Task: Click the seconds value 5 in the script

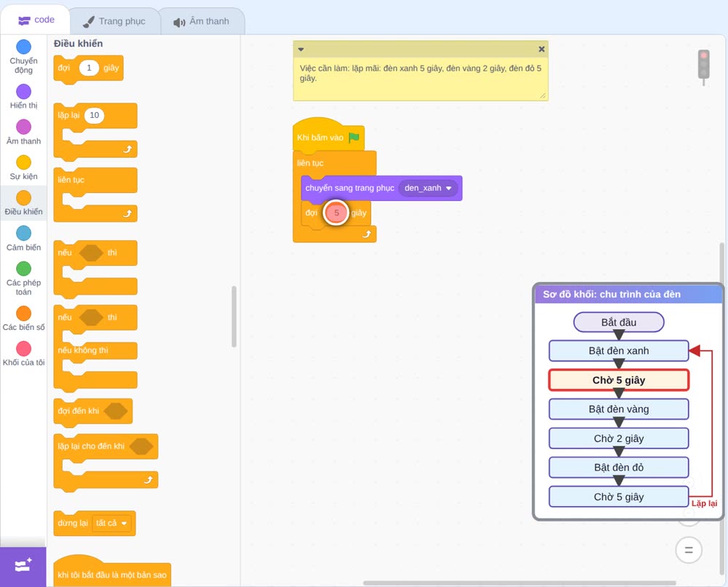Action: (336, 213)
